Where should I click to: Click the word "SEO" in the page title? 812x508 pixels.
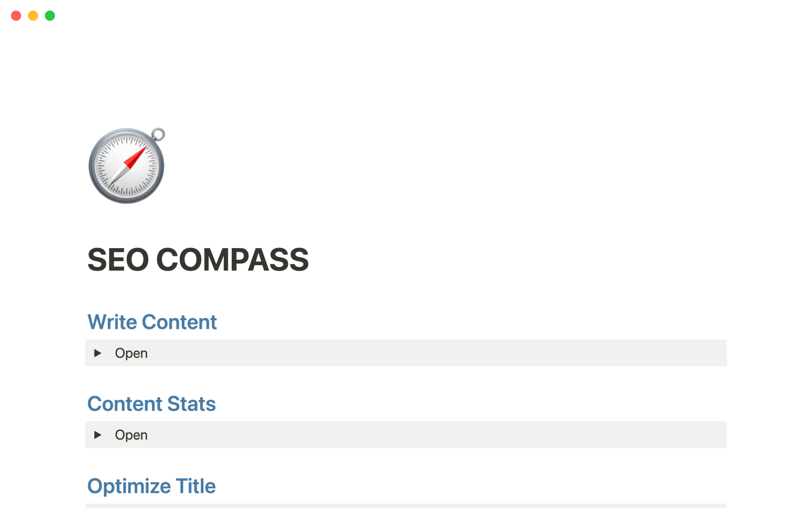coord(118,260)
